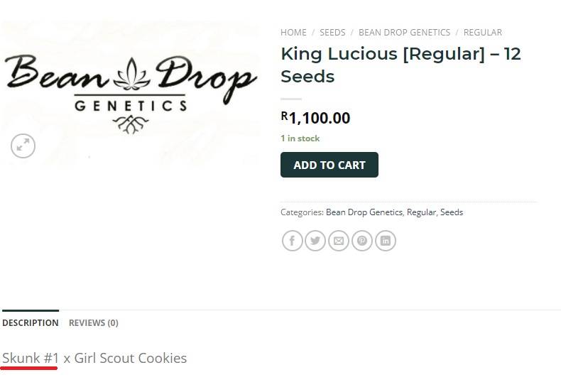Open SEEDS breadcrumb link

pos(332,32)
